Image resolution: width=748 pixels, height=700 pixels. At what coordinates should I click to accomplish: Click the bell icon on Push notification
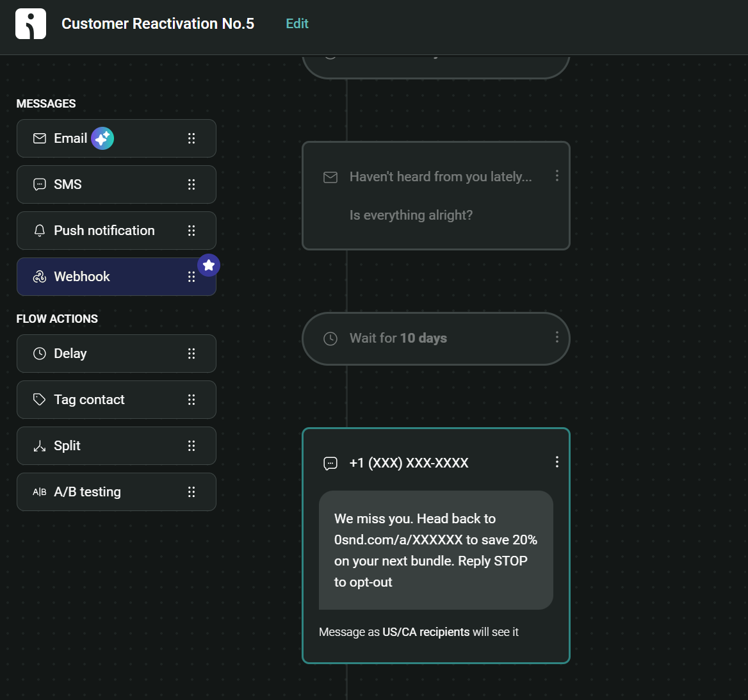pyautogui.click(x=40, y=231)
